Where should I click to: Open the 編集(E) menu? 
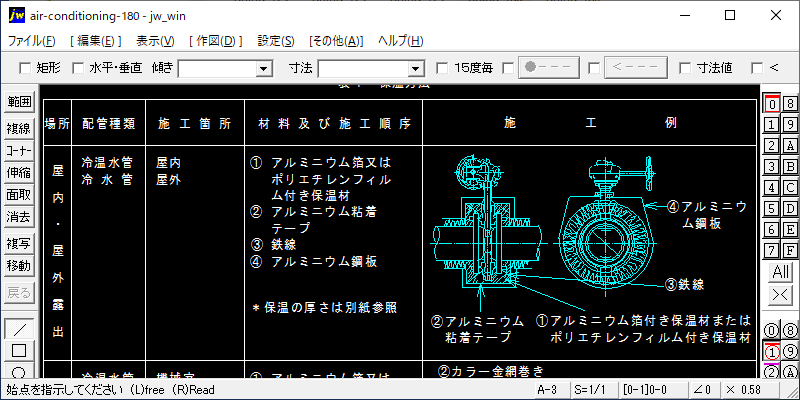(96, 41)
